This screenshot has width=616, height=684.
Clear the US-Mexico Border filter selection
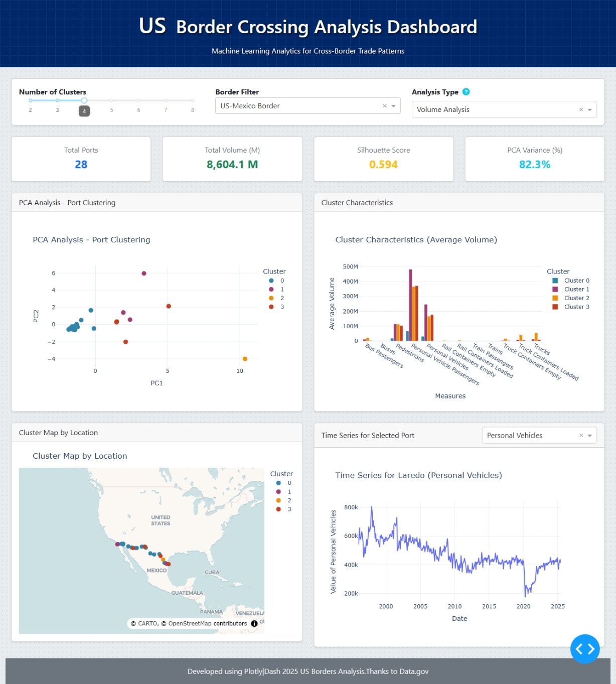pos(385,106)
